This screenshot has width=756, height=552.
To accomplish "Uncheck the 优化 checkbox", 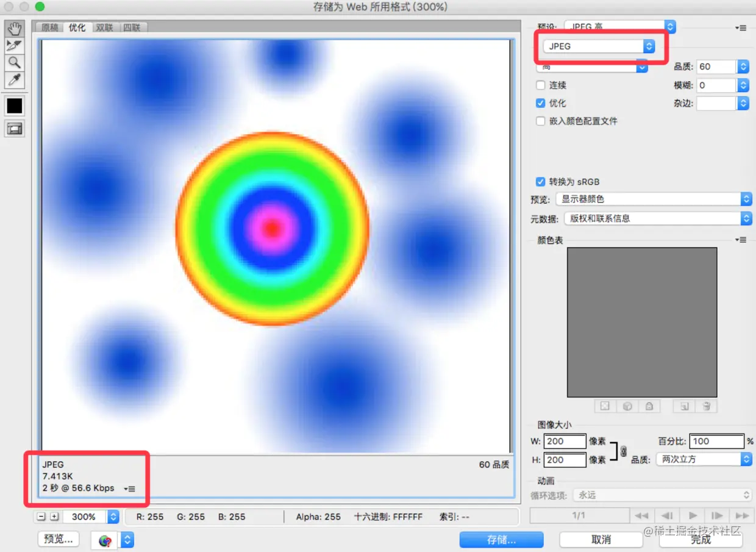I will coord(540,103).
